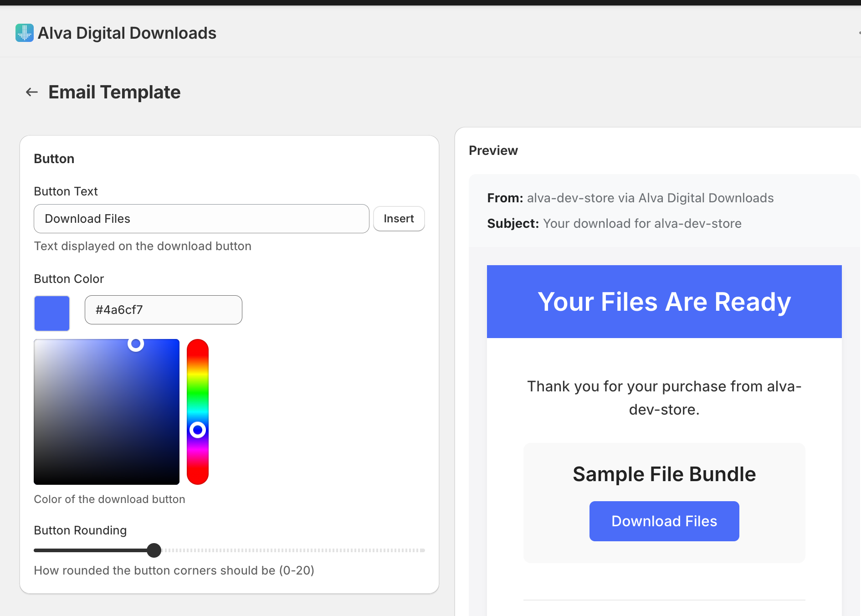Screen dimensions: 861x616
Task: Click the Button Rounding slider thumb
Action: [x=154, y=550]
